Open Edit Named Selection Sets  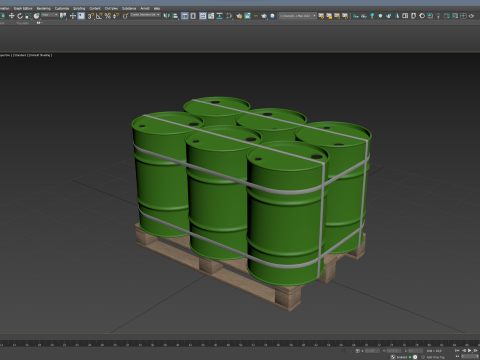[x=125, y=16]
